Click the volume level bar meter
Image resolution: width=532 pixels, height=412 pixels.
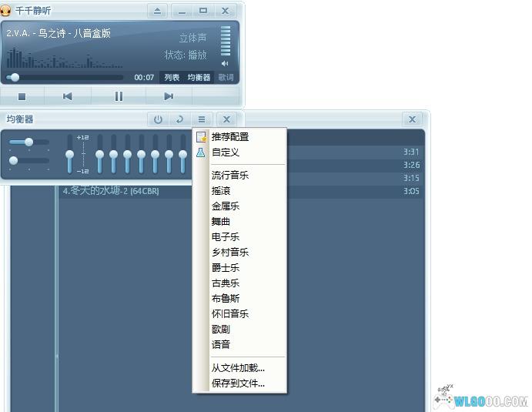tap(226, 41)
